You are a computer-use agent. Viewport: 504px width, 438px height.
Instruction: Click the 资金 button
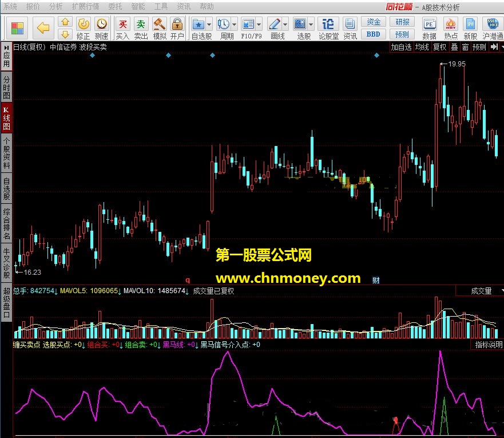click(x=373, y=22)
